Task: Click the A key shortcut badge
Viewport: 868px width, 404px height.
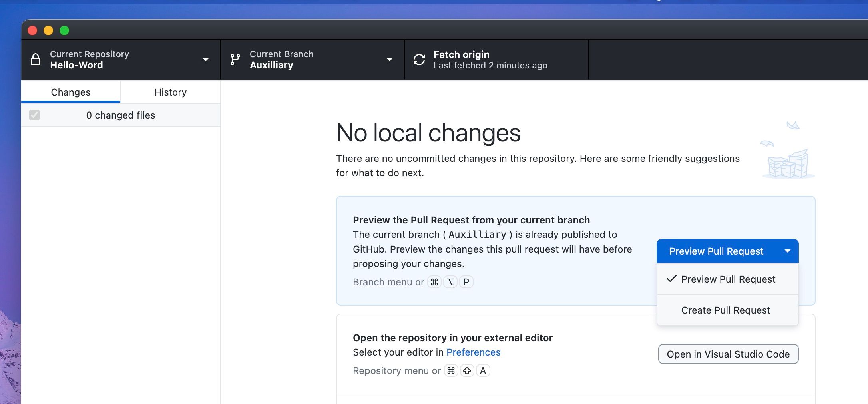Action: 483,370
